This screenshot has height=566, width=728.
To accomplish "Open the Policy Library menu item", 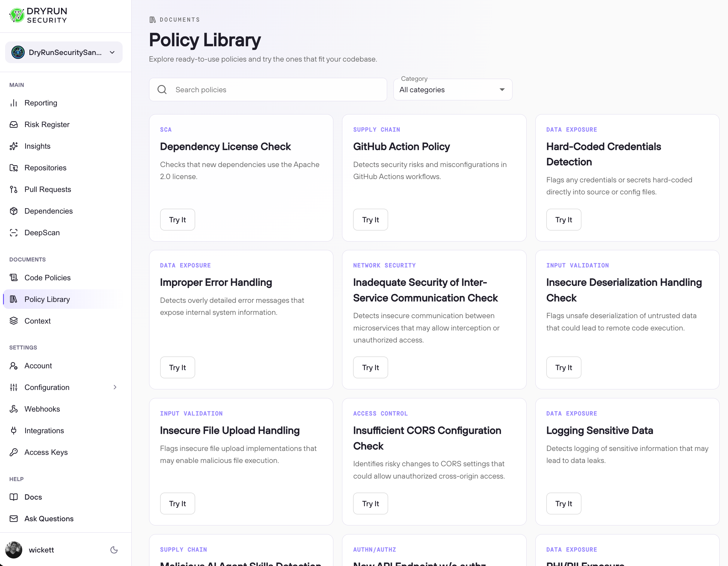I will pyautogui.click(x=63, y=300).
